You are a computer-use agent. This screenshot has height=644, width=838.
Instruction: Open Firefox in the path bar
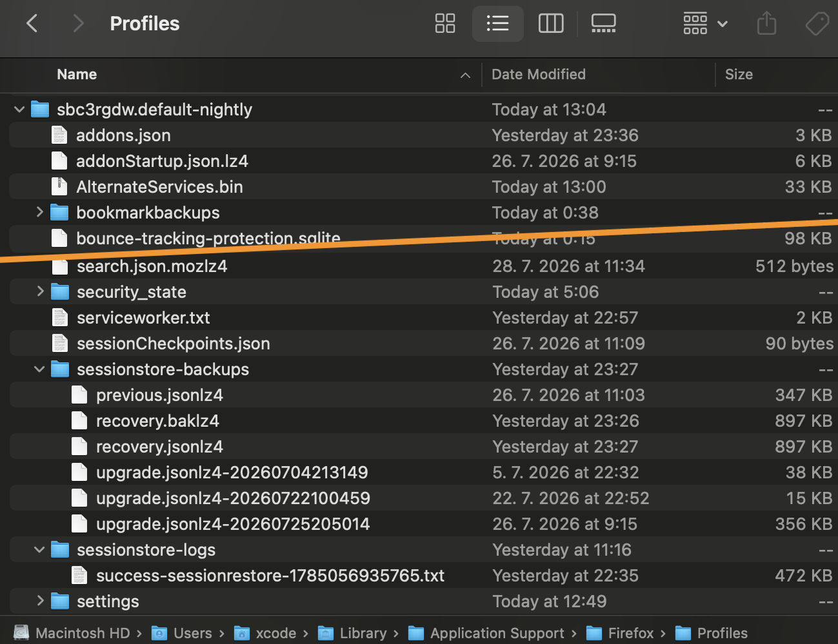coord(620,633)
